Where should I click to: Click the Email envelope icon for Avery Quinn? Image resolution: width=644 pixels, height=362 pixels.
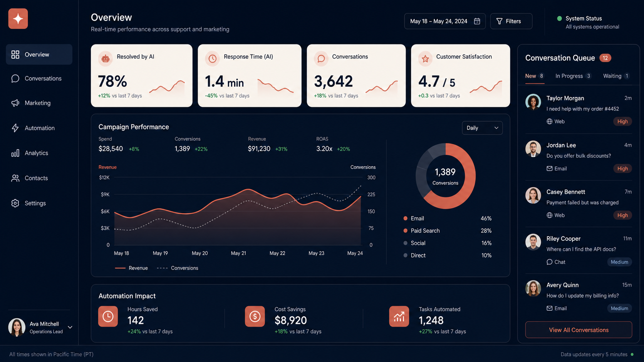550,309
